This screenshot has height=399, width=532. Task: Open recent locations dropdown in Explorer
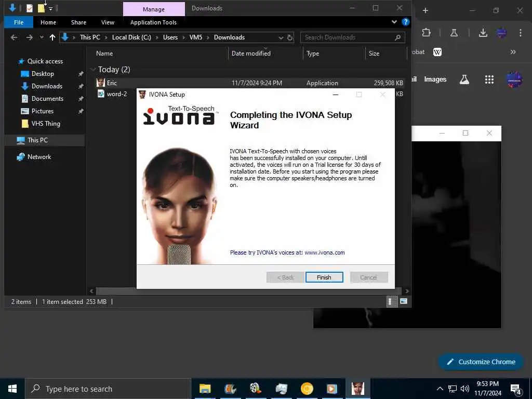[42, 37]
